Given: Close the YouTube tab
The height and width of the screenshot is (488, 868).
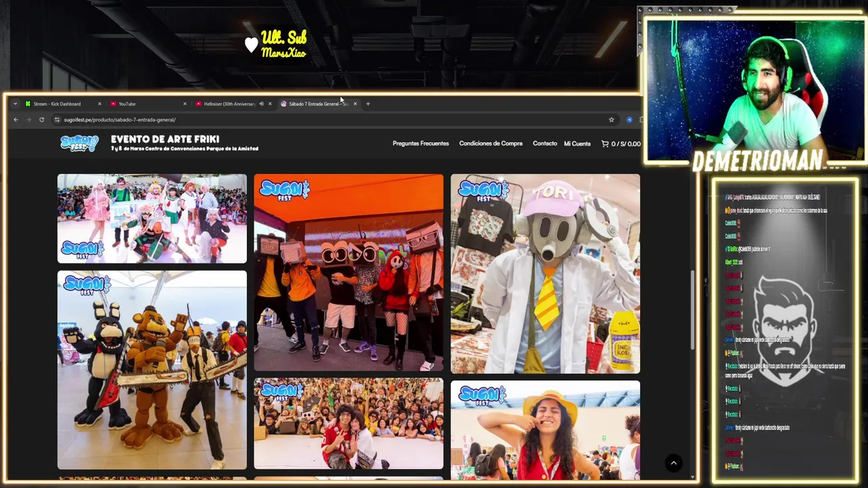Looking at the screenshot, I should click(184, 104).
